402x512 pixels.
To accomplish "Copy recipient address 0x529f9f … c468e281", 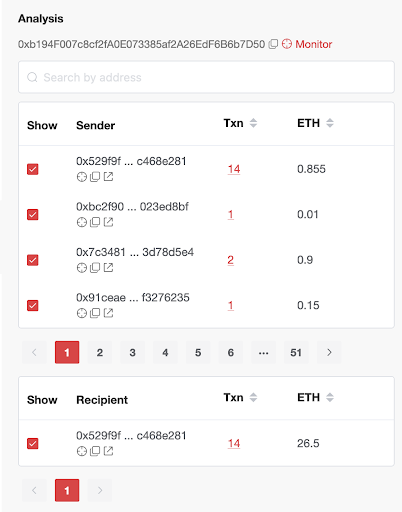I will click(95, 451).
